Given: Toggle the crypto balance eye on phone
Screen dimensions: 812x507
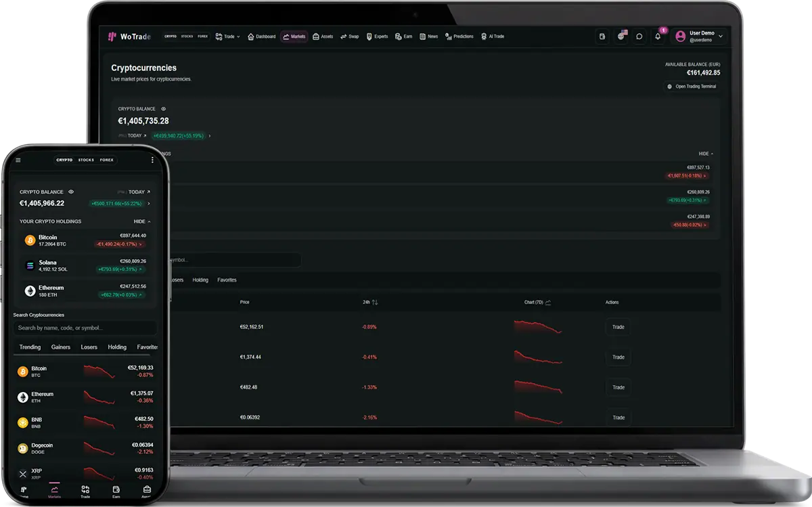Looking at the screenshot, I should (x=71, y=192).
